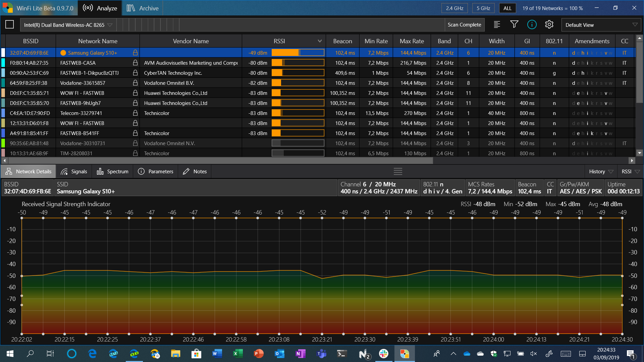Open Word from taskbar
Image resolution: width=644 pixels, height=362 pixels.
point(217,354)
